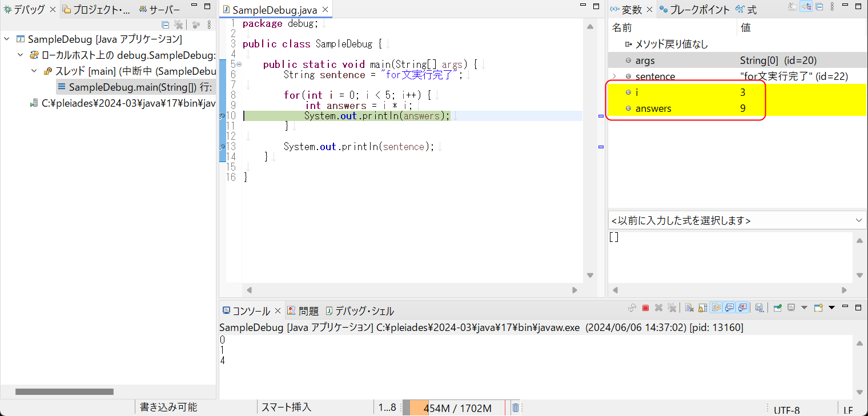The height and width of the screenshot is (416, 868).
Task: Maximize the variables view panel
Action: point(858,6)
